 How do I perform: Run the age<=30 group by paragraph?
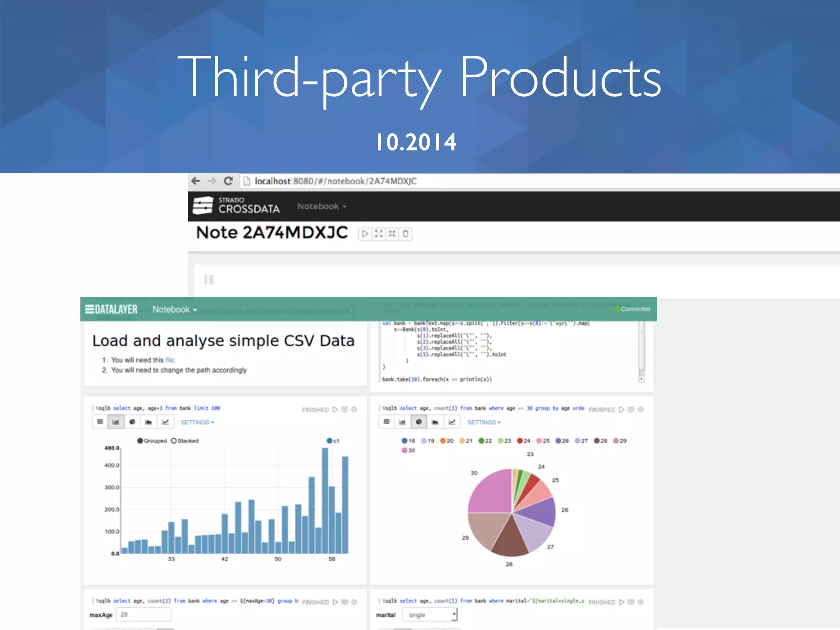[x=622, y=409]
